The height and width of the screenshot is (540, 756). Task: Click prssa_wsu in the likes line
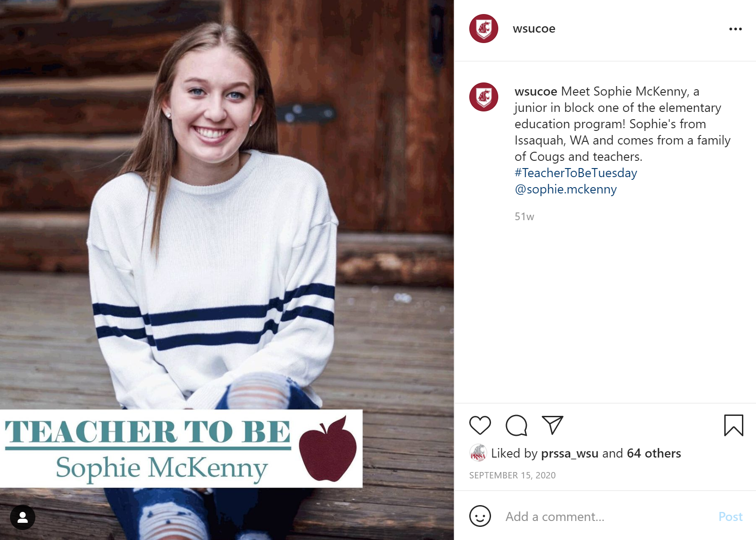click(x=569, y=453)
